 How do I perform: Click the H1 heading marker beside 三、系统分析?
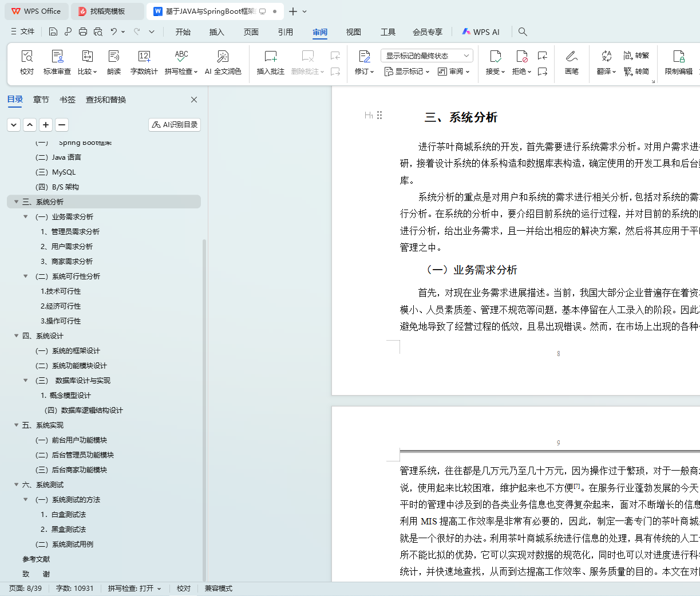(369, 116)
